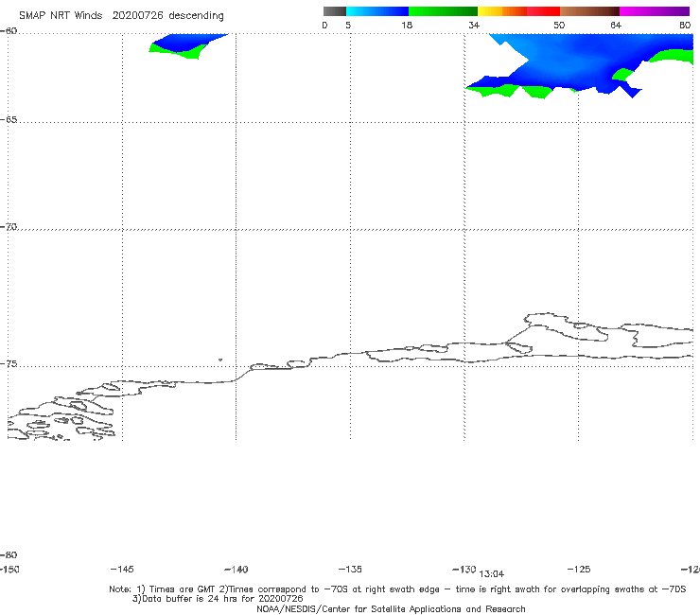The height and width of the screenshot is (615, 700).
Task: Click the color bar label '50'
Action: pos(559,25)
